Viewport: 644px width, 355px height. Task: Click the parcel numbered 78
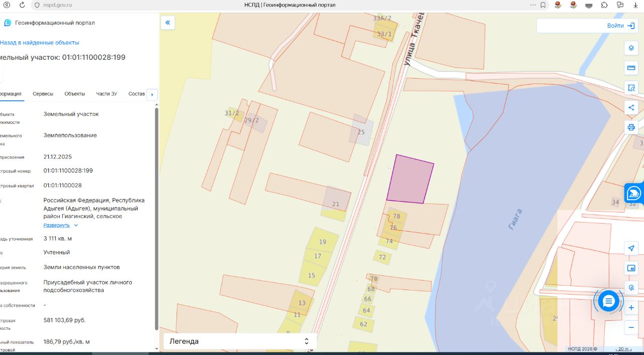(x=396, y=217)
